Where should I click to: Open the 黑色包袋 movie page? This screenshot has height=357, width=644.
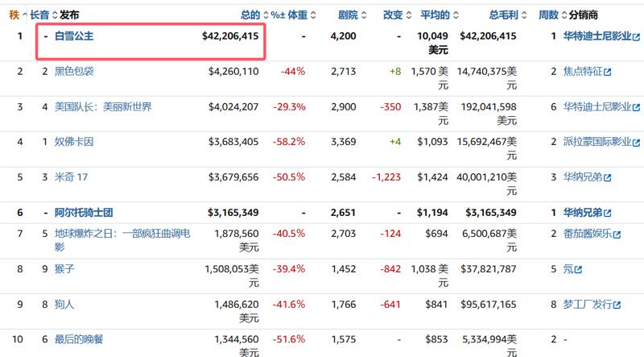coord(74,71)
